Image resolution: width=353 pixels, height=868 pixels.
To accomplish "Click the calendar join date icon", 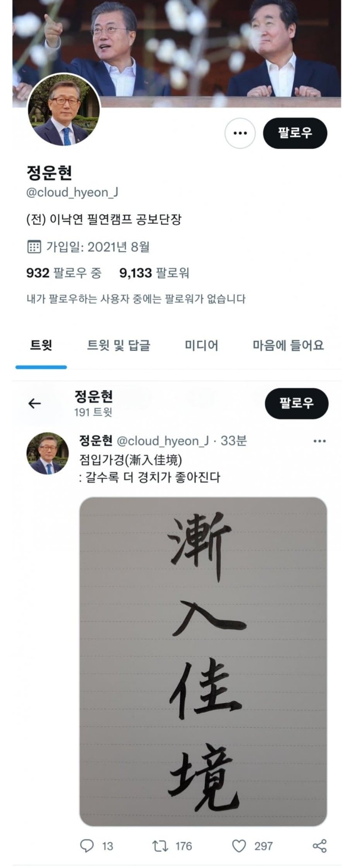I will point(34,247).
